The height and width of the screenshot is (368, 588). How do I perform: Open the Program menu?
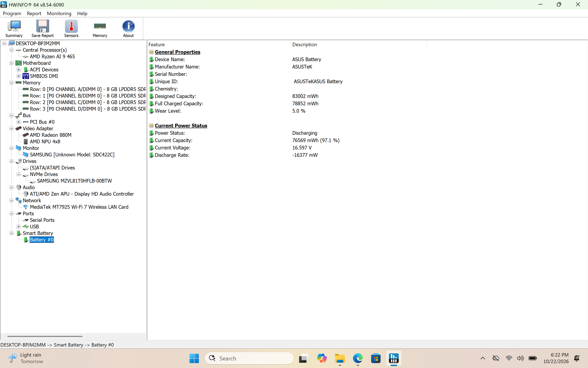tap(12, 13)
